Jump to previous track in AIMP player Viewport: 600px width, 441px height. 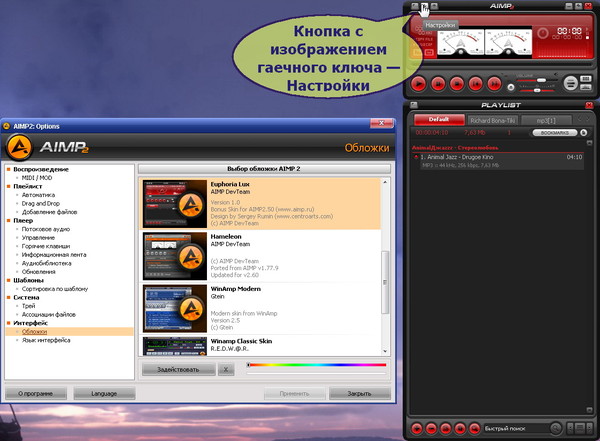[476, 83]
